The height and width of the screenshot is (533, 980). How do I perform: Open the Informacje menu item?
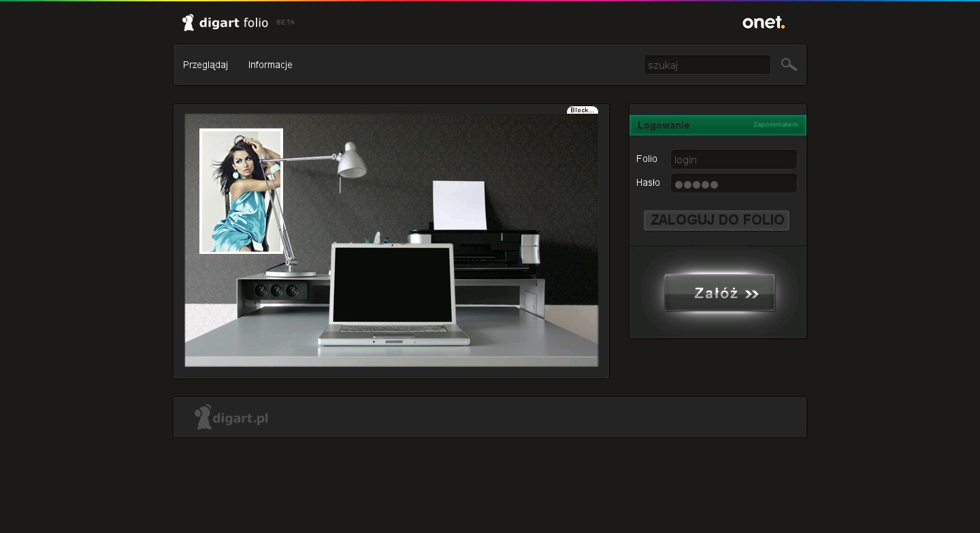270,65
